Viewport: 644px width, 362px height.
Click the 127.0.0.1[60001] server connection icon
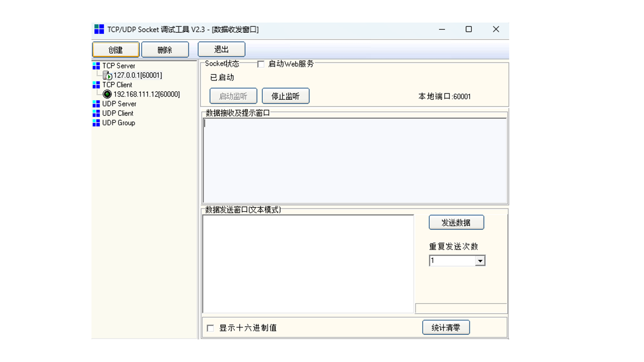coord(107,75)
